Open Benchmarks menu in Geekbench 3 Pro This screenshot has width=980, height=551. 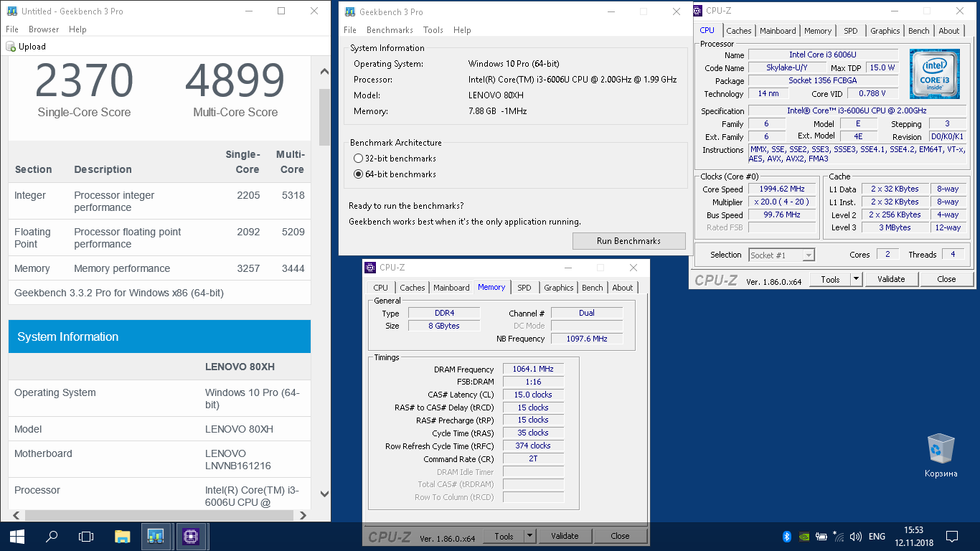coord(390,30)
